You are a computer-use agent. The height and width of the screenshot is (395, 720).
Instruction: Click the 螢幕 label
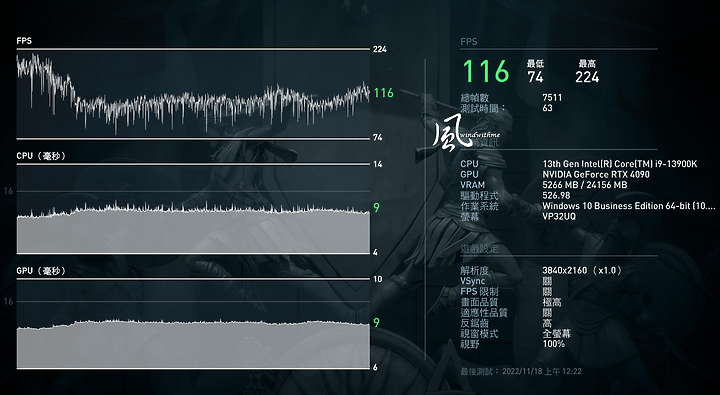[470, 217]
